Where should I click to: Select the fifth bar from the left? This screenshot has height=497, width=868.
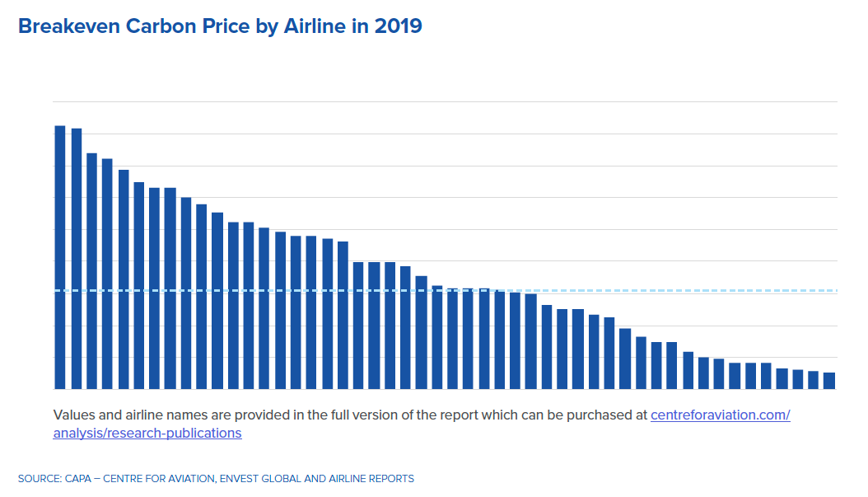point(124,279)
